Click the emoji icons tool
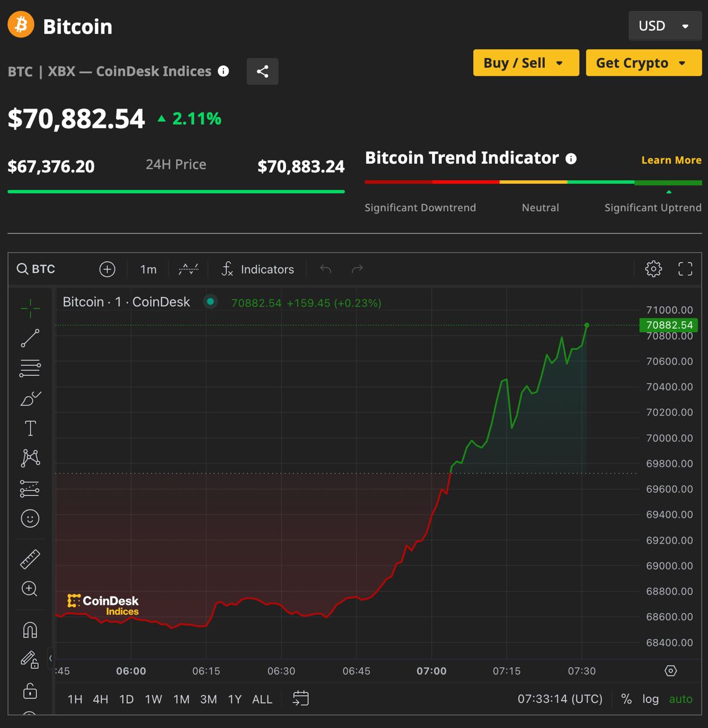This screenshot has width=708, height=728. coord(30,518)
